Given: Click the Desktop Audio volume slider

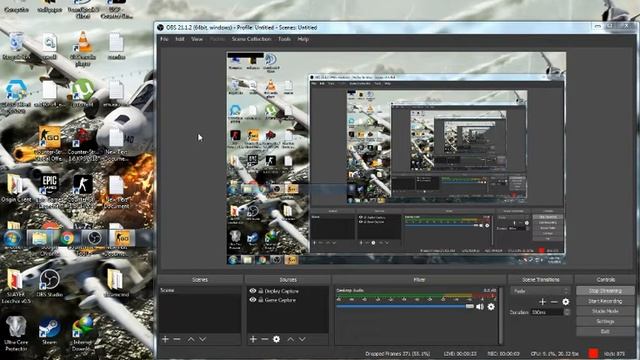Looking at the screenshot, I should tap(404, 307).
